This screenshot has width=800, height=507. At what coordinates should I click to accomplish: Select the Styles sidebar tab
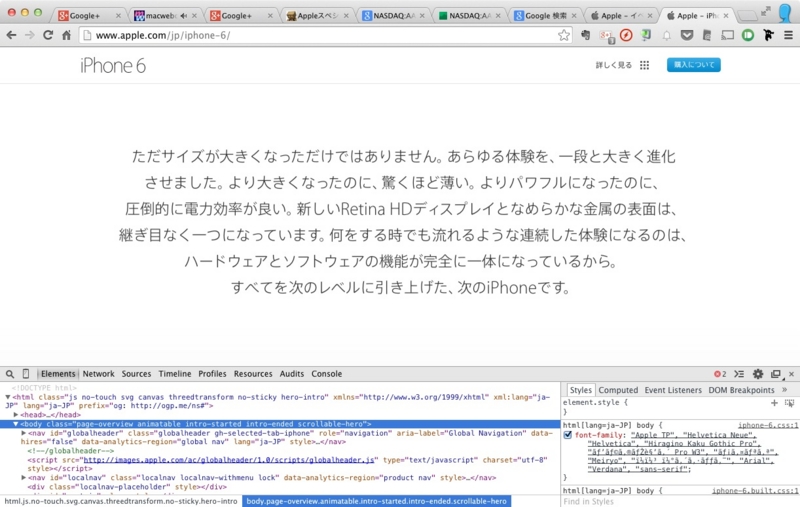click(581, 390)
